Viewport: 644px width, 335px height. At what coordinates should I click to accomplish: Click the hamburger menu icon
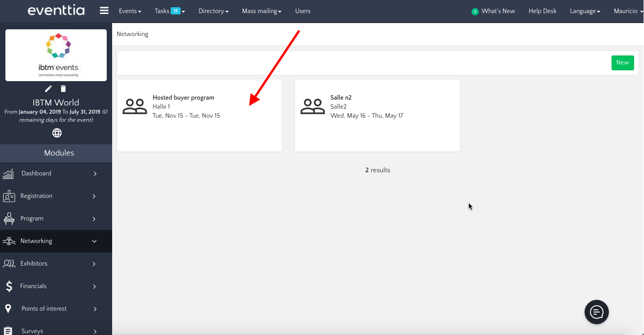[104, 11]
